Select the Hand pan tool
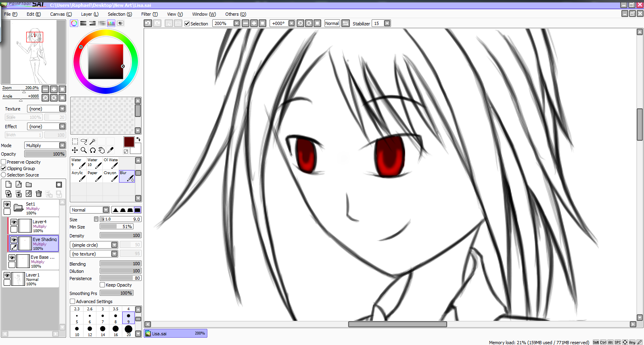The image size is (644, 345). 101,150
